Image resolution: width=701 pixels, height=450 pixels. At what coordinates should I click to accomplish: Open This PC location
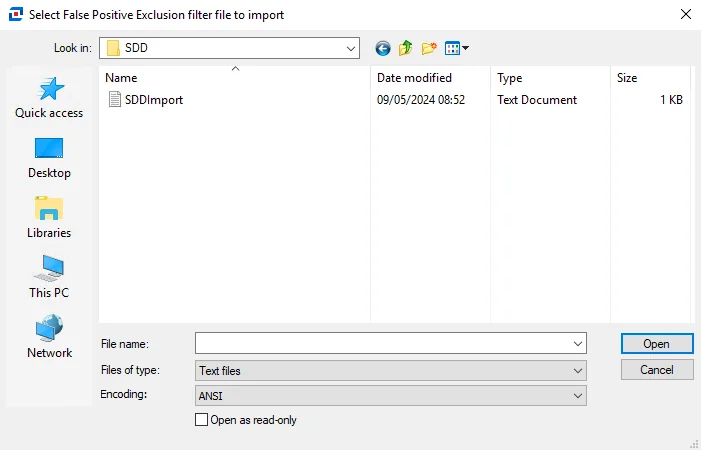pyautogui.click(x=49, y=278)
